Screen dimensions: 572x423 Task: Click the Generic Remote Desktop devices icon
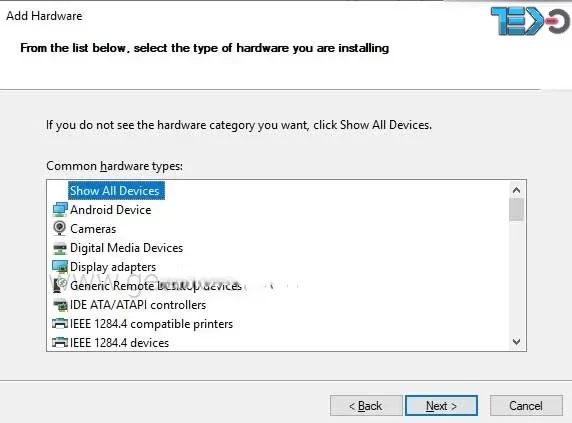60,286
